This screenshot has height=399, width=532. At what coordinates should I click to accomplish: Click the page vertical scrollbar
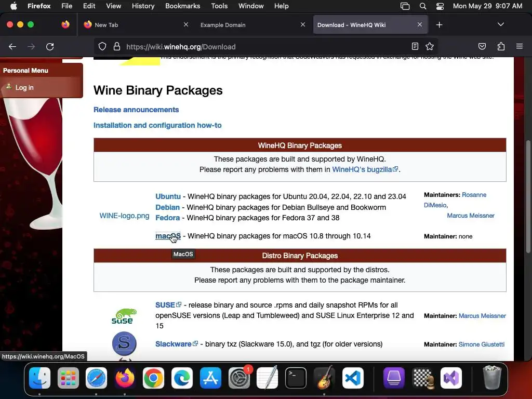[528, 197]
